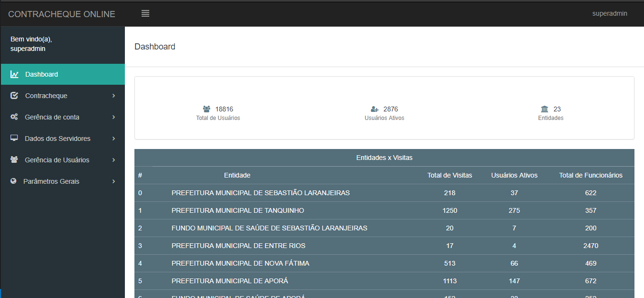Open the Dashboard menu item
Image resolution: width=644 pixels, height=298 pixels.
63,74
